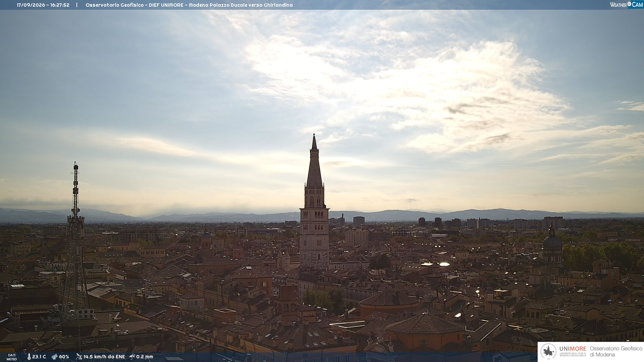644x362 pixels.
Task: Click the antenna mast tower
Action: tap(75, 241)
